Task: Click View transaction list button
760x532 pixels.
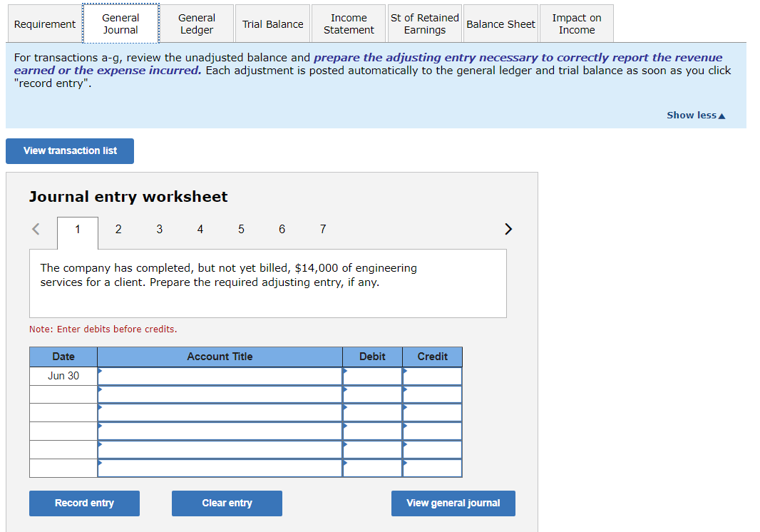Action: coord(70,150)
